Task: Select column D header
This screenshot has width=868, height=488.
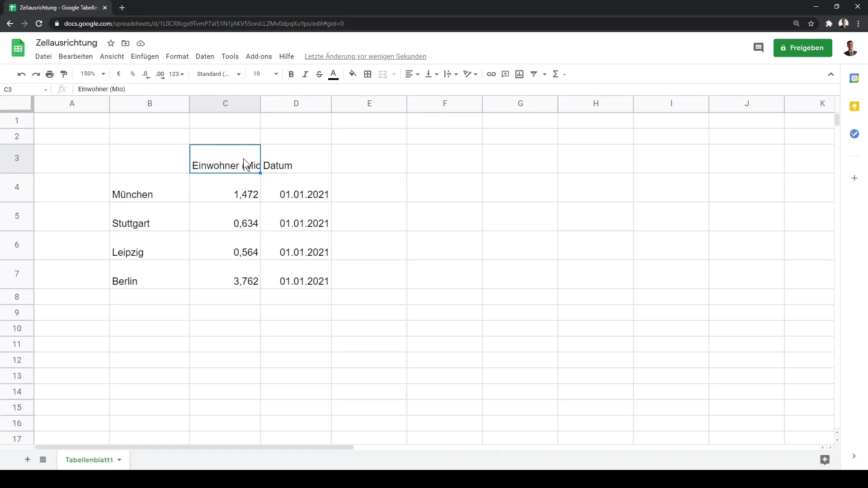Action: (x=296, y=104)
